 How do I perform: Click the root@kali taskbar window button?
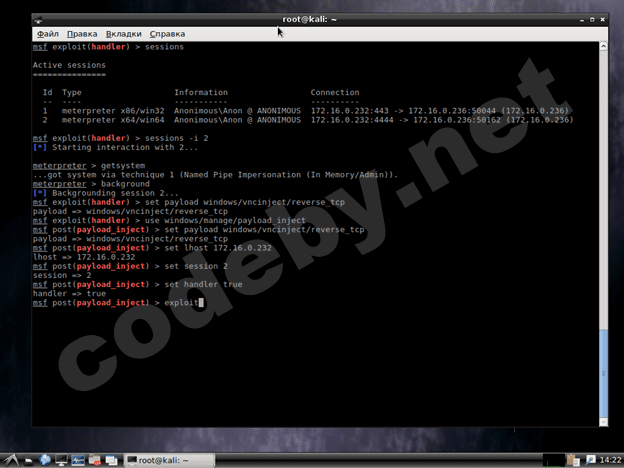[x=169, y=460]
